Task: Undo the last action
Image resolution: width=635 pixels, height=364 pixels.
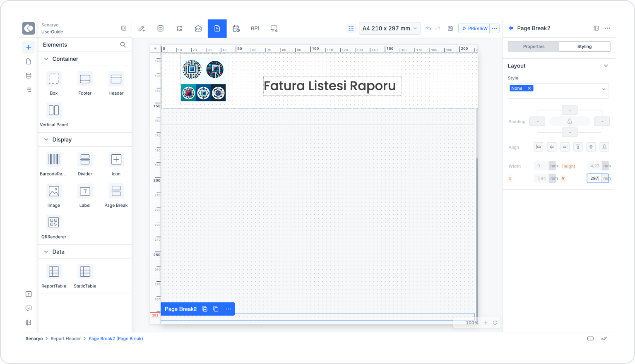Action: click(x=428, y=29)
